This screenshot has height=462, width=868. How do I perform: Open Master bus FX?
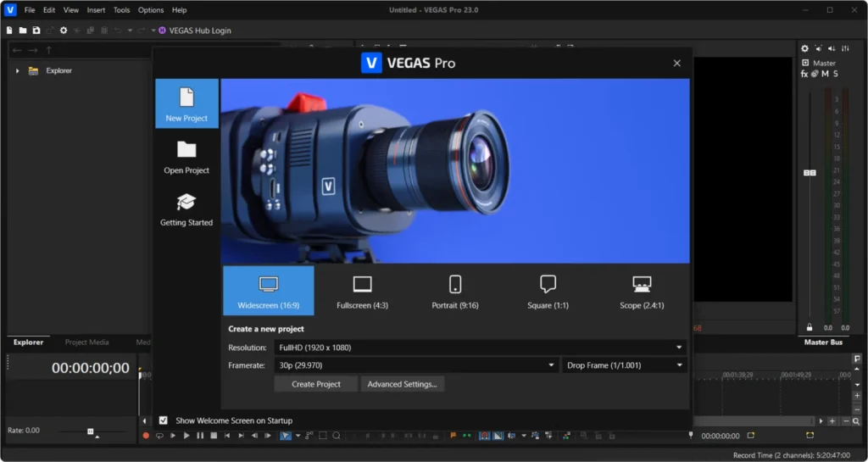tap(804, 74)
